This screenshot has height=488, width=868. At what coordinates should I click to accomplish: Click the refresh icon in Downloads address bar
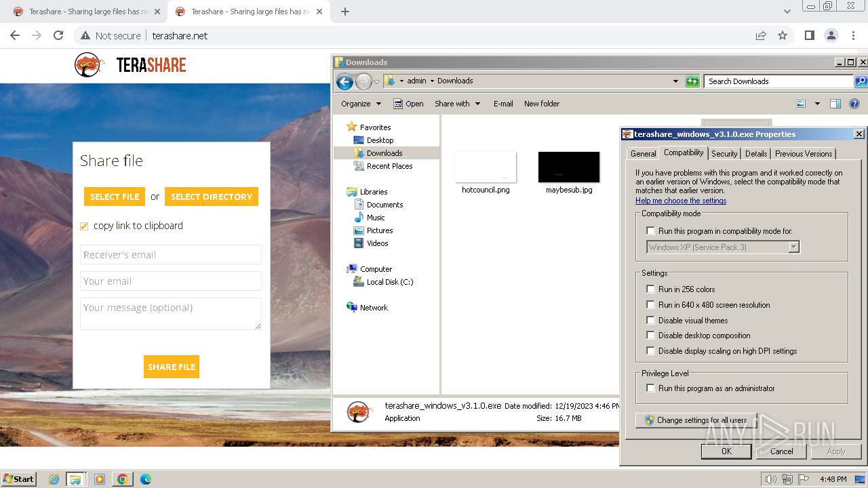[692, 81]
